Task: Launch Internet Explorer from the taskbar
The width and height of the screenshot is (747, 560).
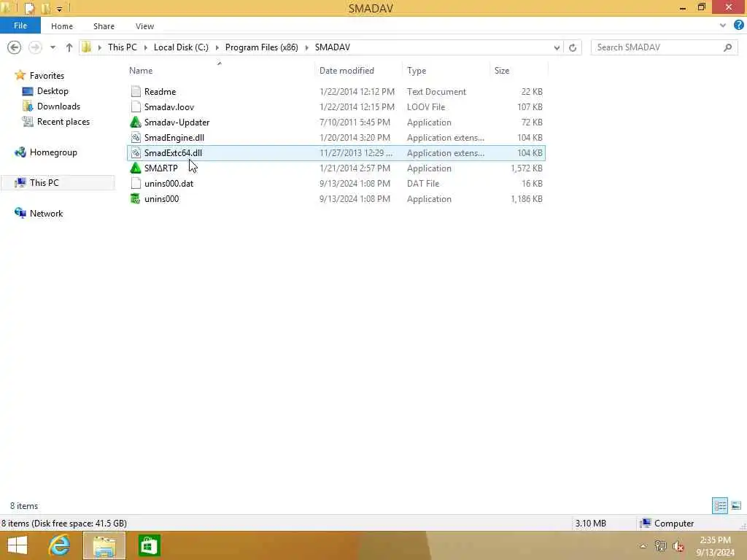Action: coord(59,545)
